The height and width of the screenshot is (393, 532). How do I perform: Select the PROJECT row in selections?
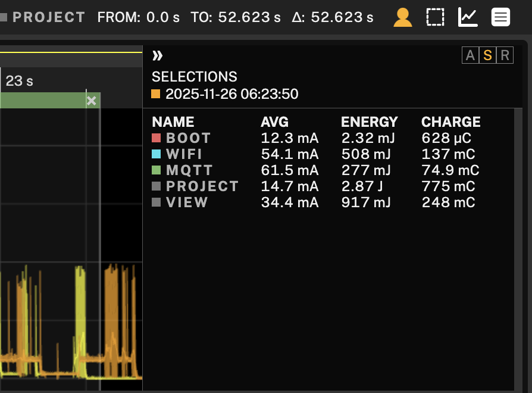[202, 186]
